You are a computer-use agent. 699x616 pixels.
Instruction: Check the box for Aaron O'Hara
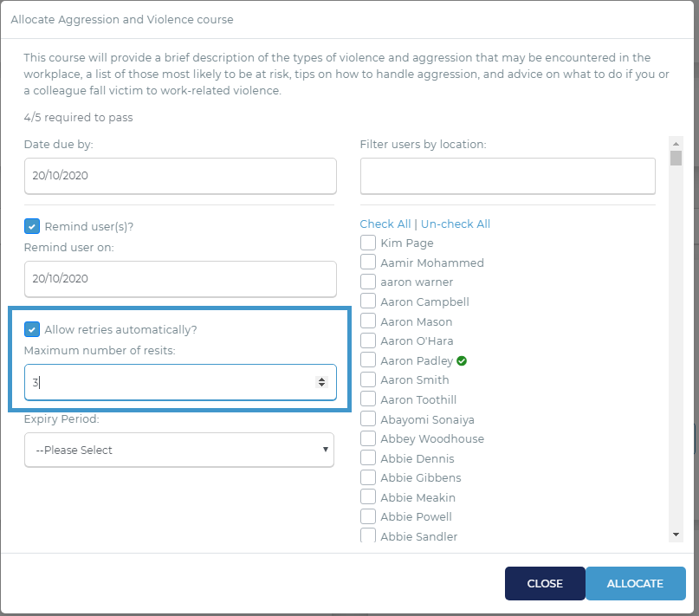[368, 340]
